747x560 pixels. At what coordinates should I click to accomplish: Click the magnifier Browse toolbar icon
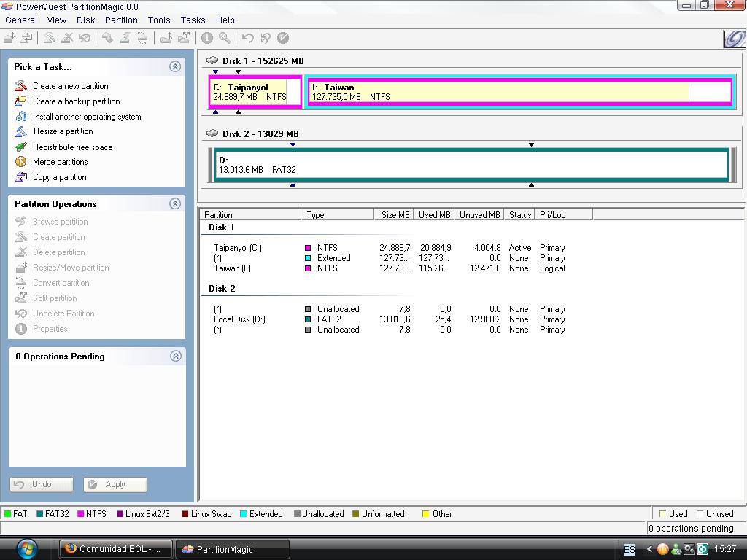pyautogui.click(x=225, y=38)
